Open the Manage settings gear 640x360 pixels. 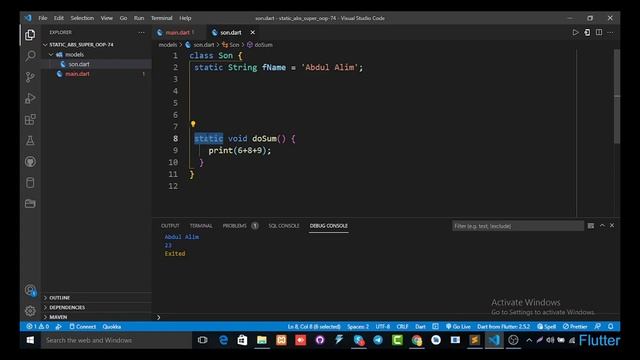click(30, 311)
